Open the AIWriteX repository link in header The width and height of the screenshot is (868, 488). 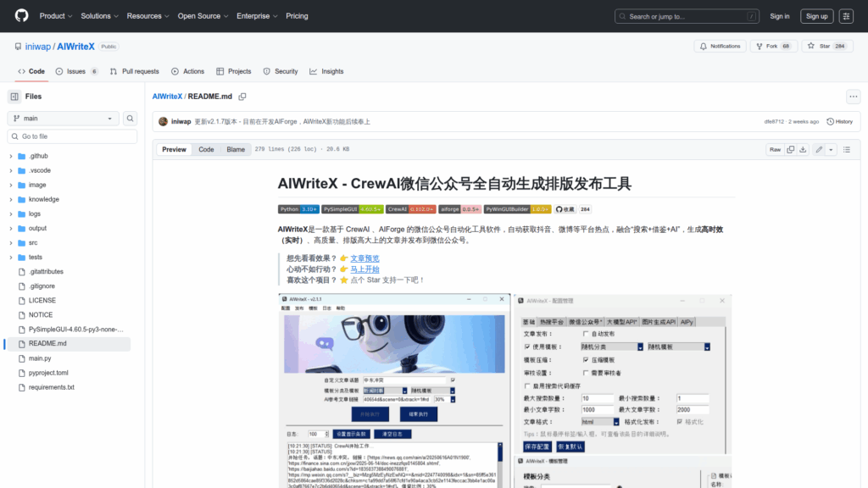[x=75, y=47]
